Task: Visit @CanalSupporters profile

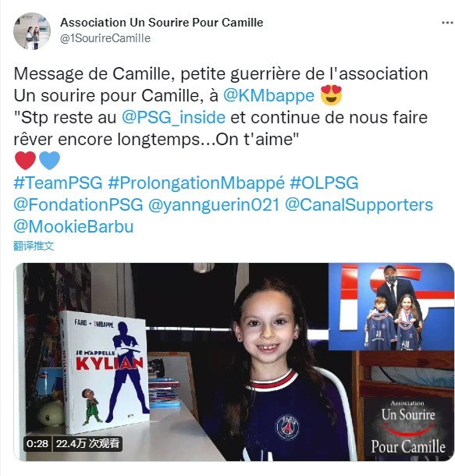Action: [x=359, y=205]
